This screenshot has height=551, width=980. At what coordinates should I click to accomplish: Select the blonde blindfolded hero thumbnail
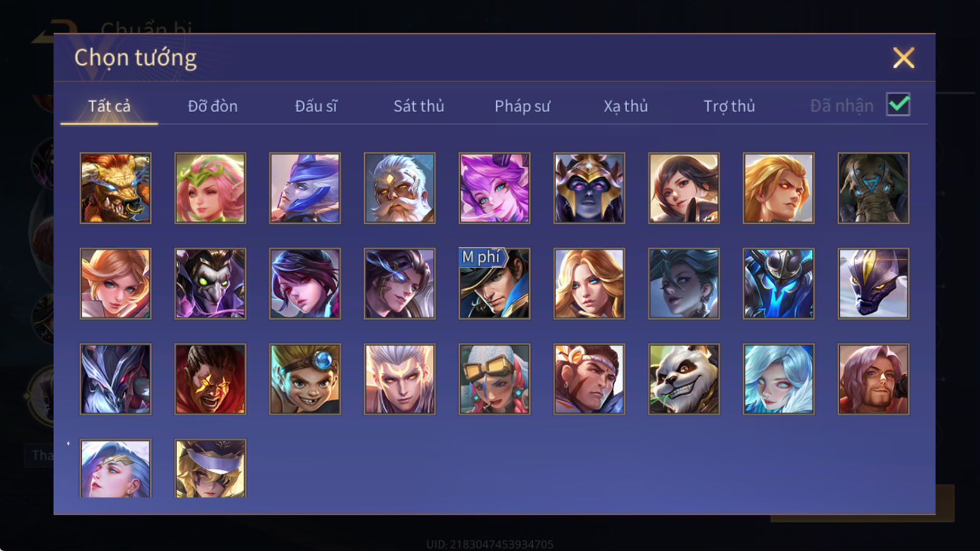(x=210, y=468)
